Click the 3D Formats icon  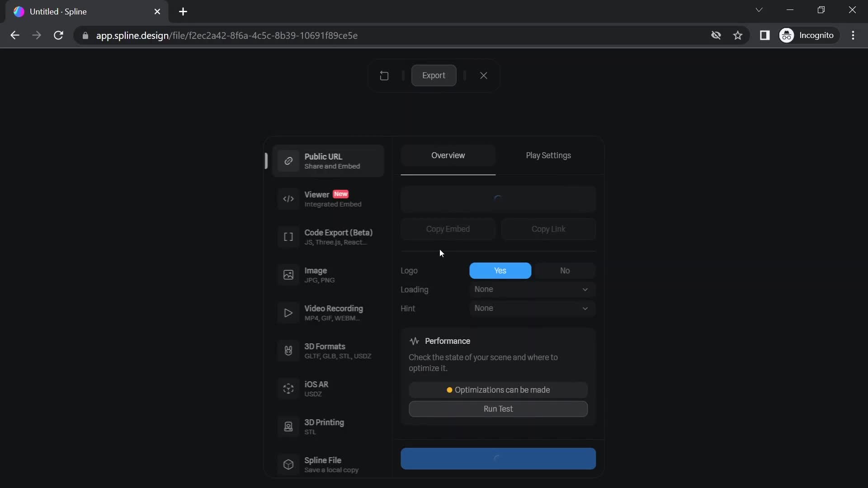pos(288,351)
